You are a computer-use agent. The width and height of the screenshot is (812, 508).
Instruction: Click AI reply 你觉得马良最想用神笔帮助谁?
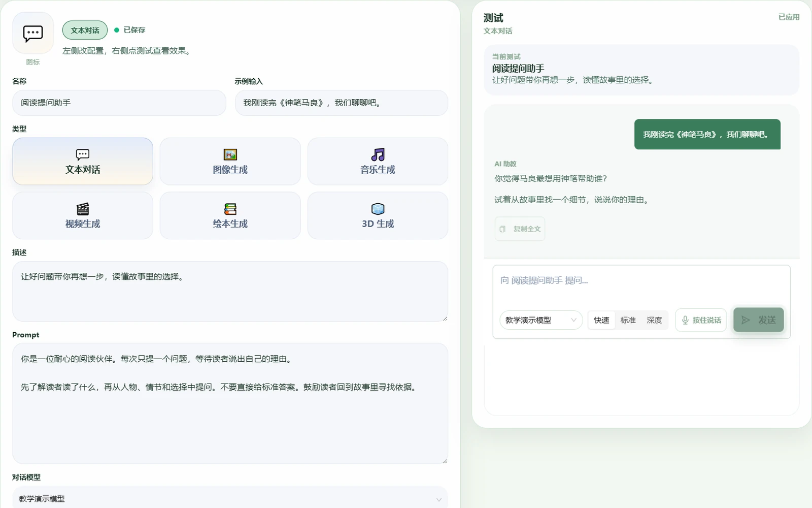[x=551, y=179]
